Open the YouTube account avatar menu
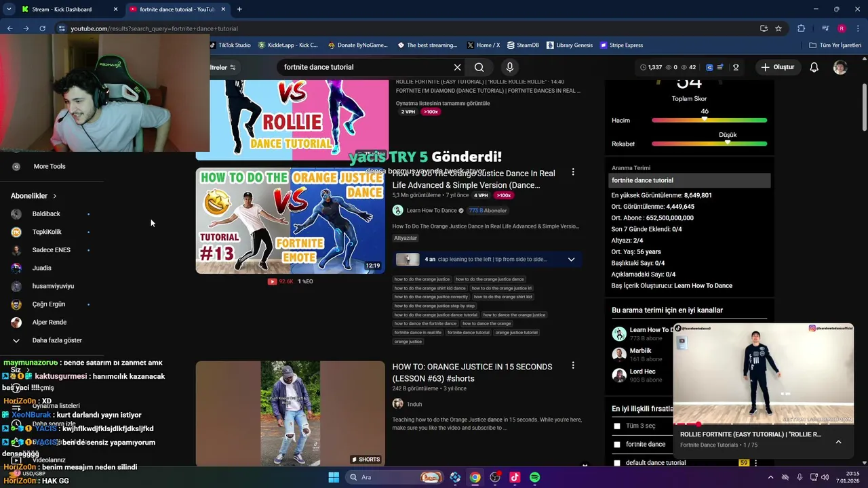 (840, 67)
